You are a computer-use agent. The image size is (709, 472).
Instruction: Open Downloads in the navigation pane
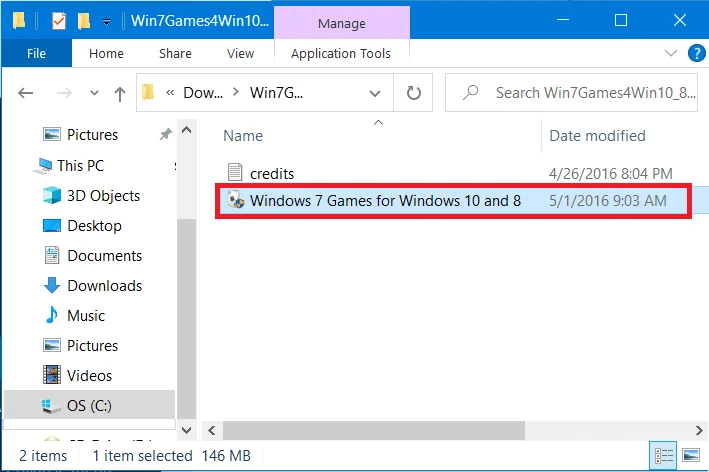pyautogui.click(x=104, y=286)
